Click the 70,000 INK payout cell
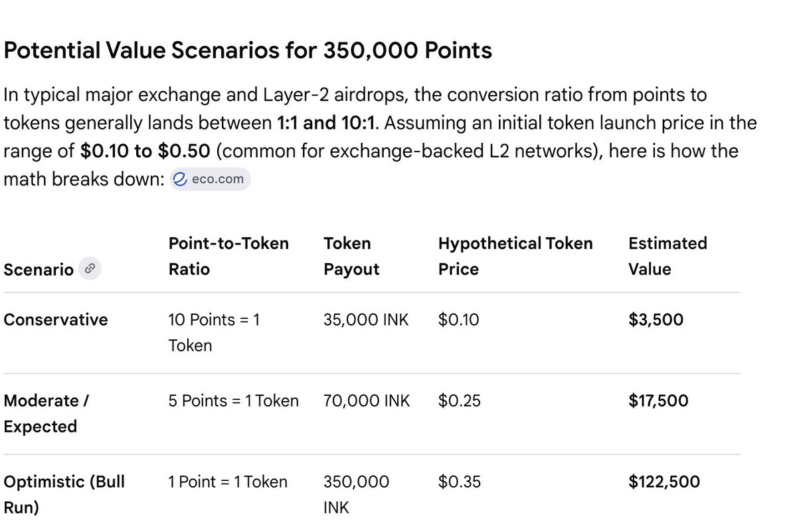 pos(367,400)
